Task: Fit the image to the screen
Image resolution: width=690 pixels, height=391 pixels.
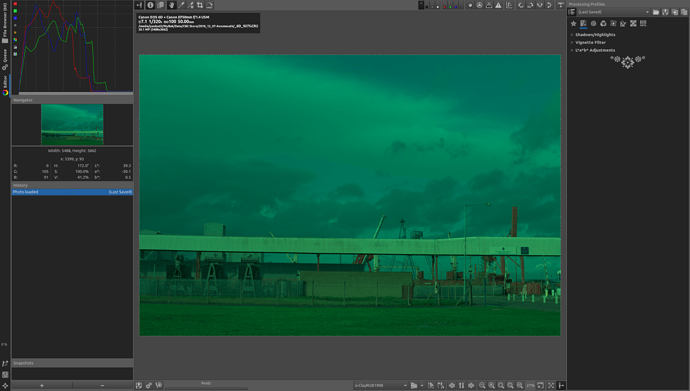Action: 510,385
